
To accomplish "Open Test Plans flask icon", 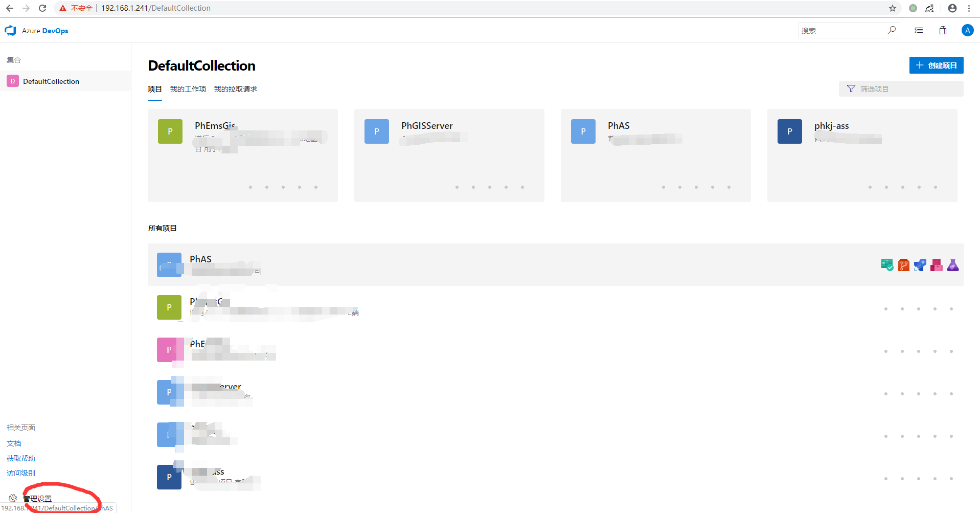I will tap(952, 265).
